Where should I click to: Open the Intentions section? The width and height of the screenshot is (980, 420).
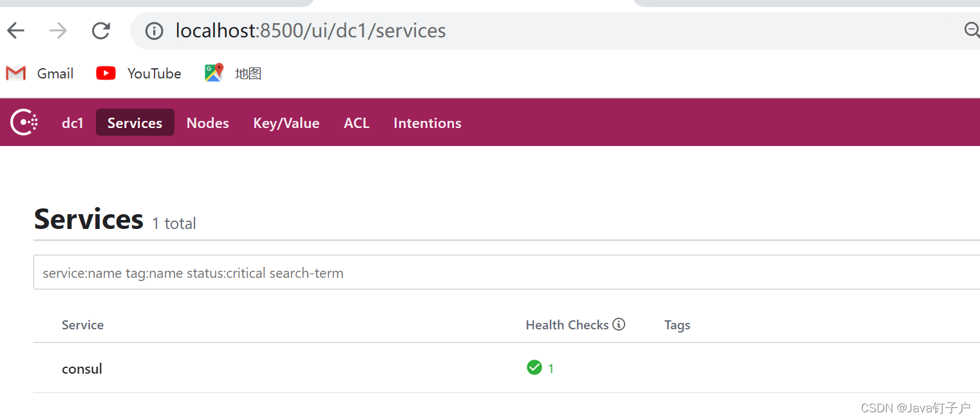click(x=427, y=122)
